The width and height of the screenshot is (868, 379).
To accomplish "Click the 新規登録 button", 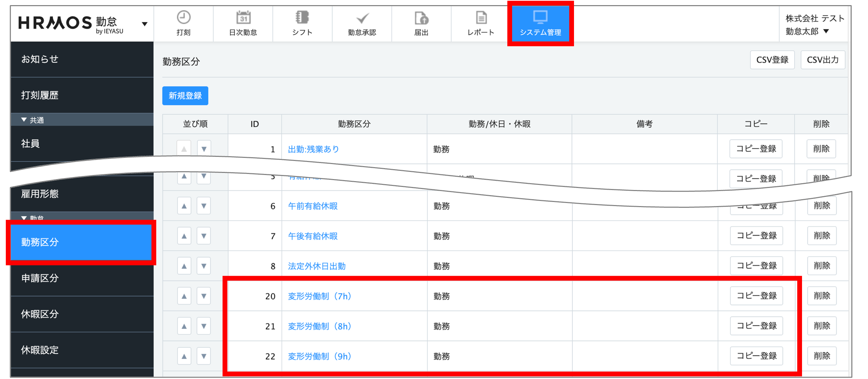I will pos(185,96).
